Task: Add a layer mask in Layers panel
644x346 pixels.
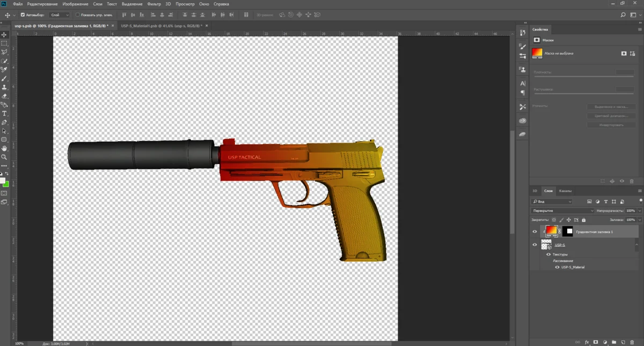Action: click(x=596, y=342)
